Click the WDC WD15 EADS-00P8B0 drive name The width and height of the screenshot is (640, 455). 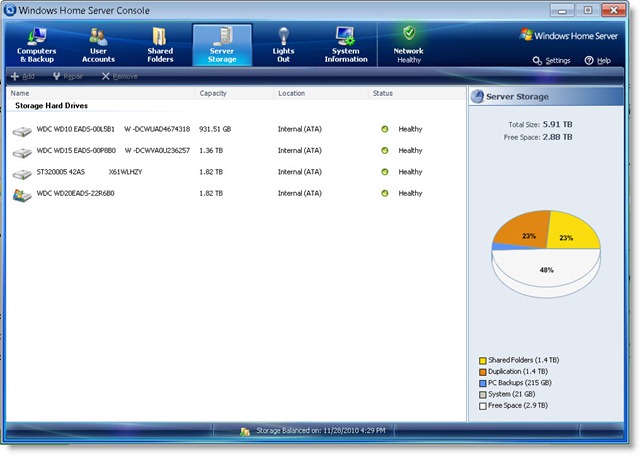76,150
